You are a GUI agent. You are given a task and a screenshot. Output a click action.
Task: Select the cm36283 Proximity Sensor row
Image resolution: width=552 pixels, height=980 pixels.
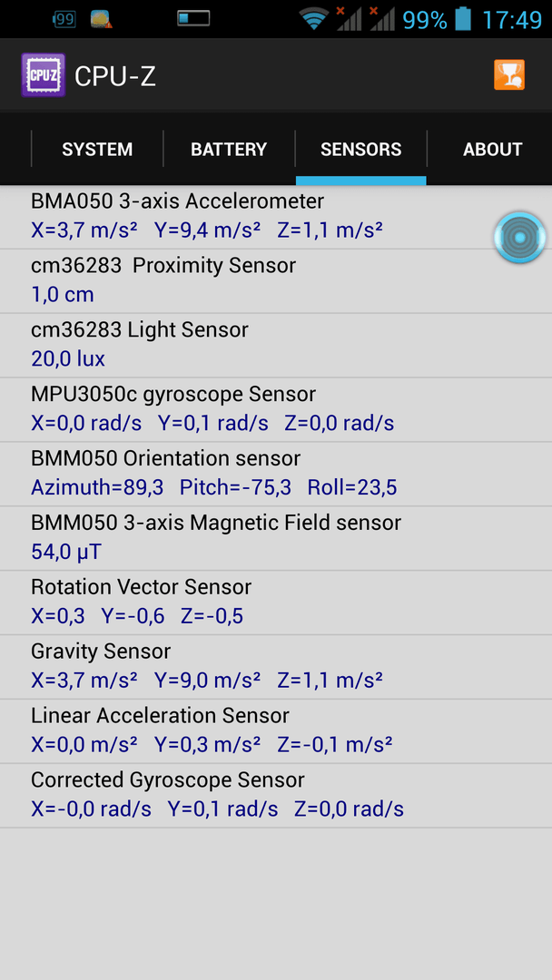coord(276,280)
